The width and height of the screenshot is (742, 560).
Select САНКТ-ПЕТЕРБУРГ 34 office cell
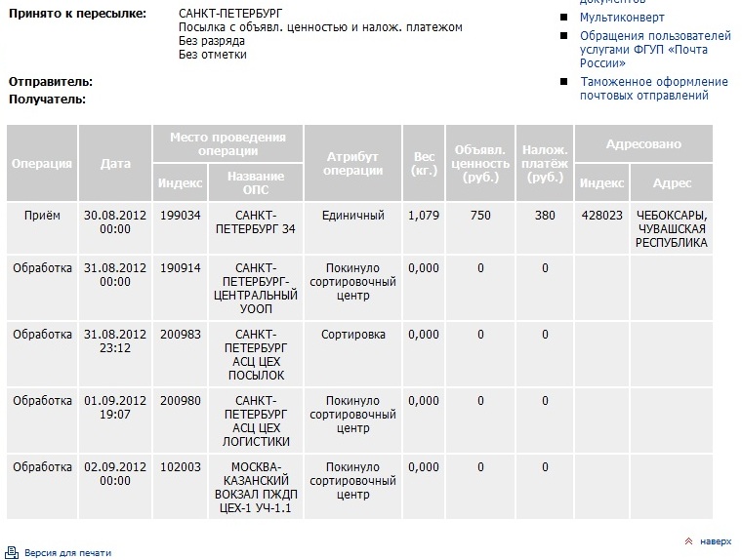(x=256, y=228)
